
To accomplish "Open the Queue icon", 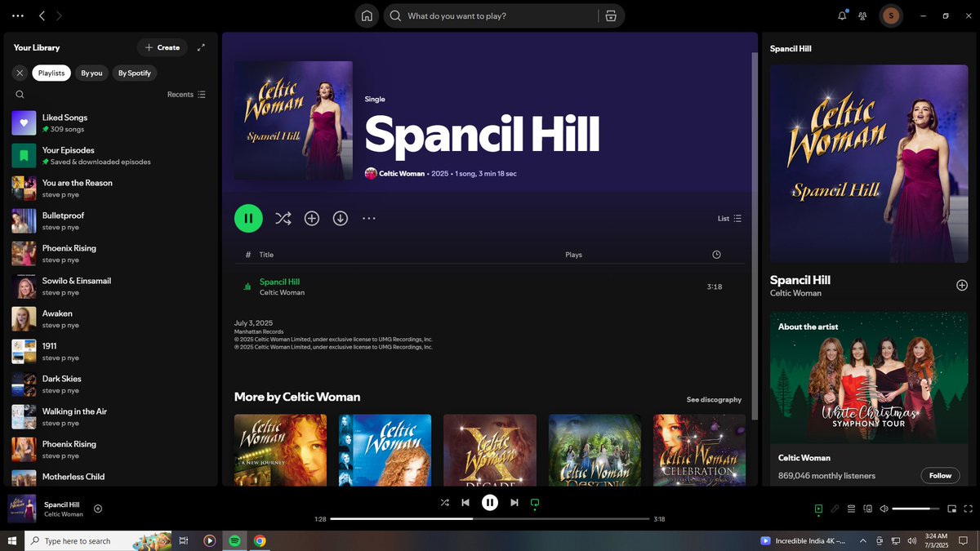I will (851, 509).
